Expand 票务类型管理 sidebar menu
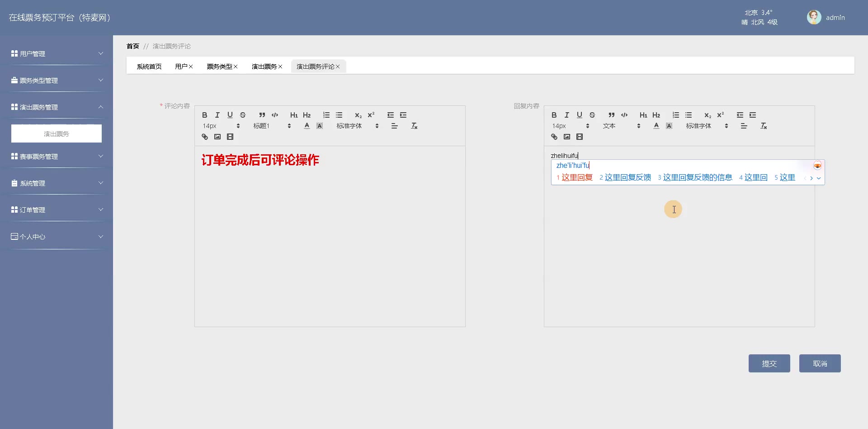The image size is (868, 429). [57, 80]
